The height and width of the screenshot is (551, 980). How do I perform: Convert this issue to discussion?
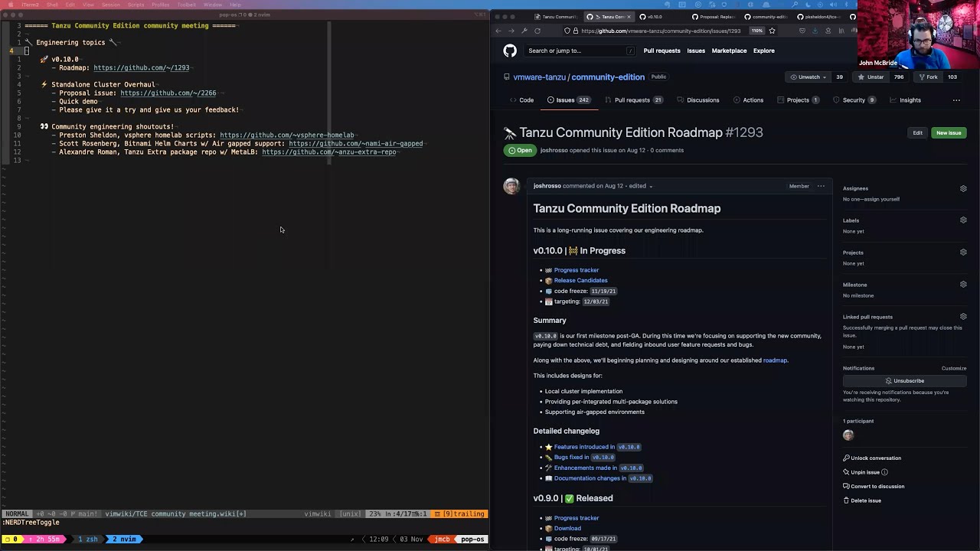pos(874,487)
